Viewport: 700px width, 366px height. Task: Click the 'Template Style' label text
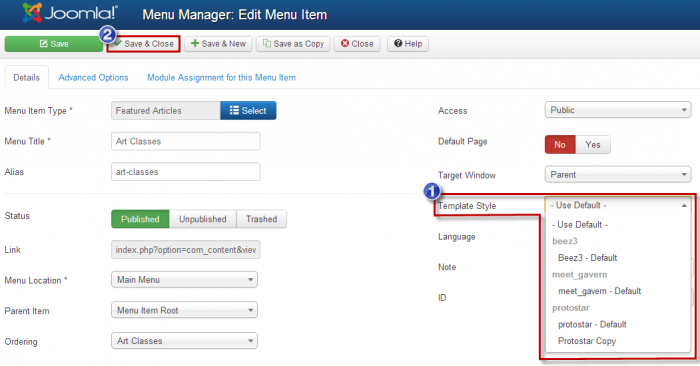467,206
